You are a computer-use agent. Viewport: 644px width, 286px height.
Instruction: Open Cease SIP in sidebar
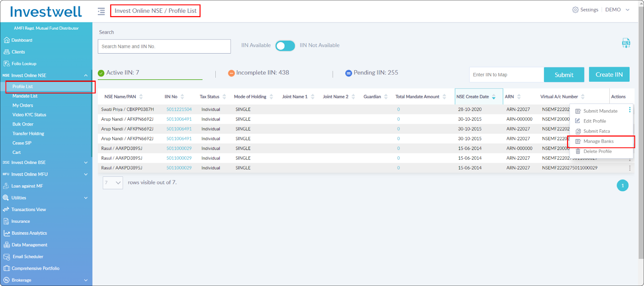pos(22,143)
